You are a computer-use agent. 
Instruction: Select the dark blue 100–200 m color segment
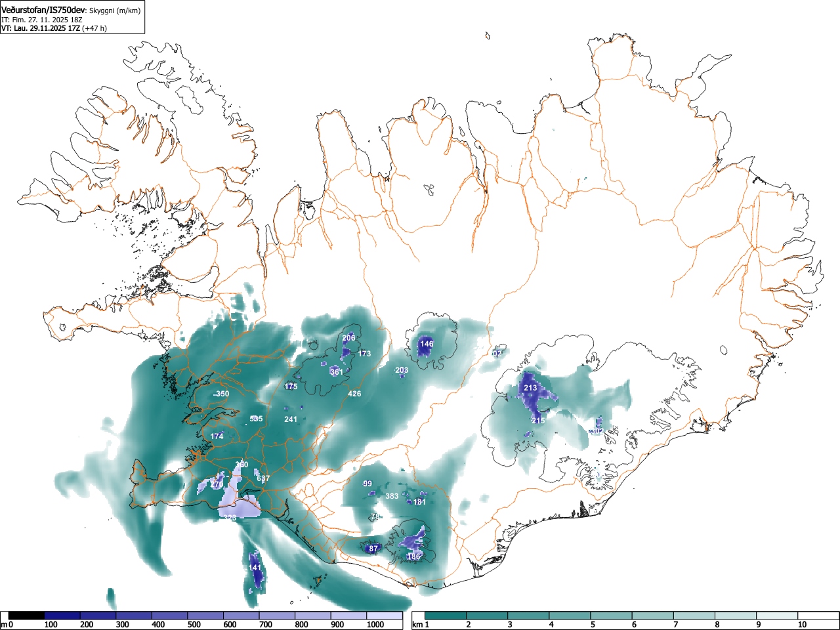(62, 616)
